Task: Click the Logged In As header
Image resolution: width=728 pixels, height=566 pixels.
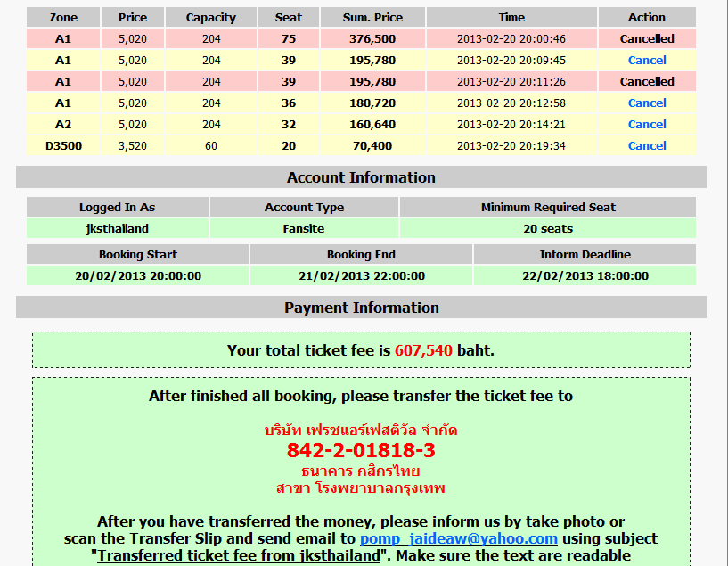Action: tap(117, 207)
